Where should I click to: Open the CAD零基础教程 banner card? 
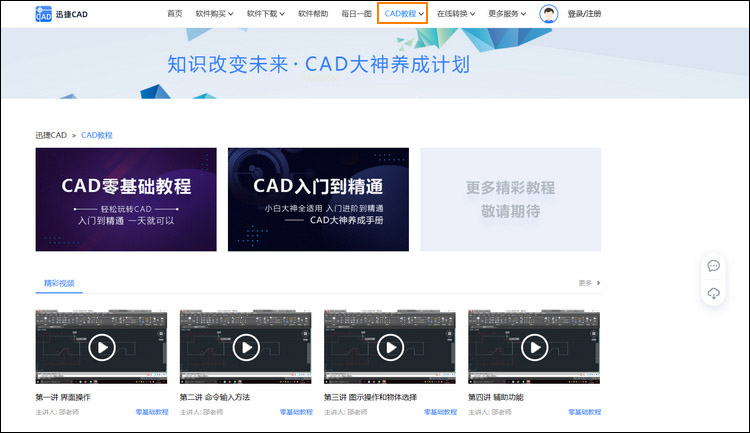coord(126,200)
